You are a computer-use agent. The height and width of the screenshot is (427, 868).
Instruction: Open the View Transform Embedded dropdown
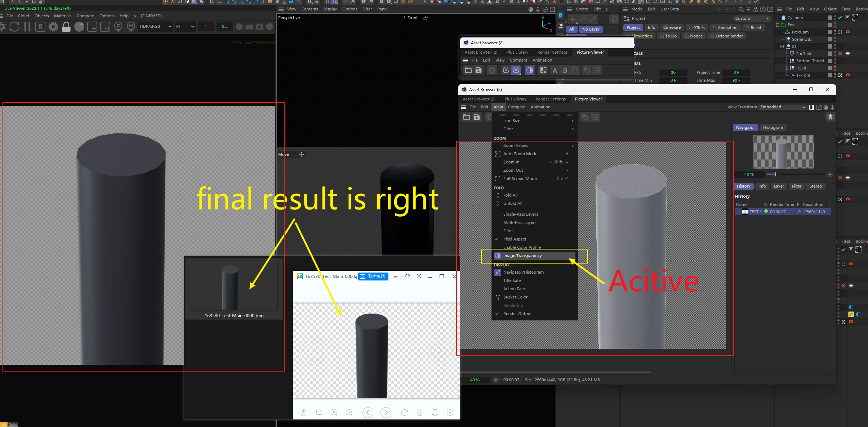pyautogui.click(x=782, y=107)
